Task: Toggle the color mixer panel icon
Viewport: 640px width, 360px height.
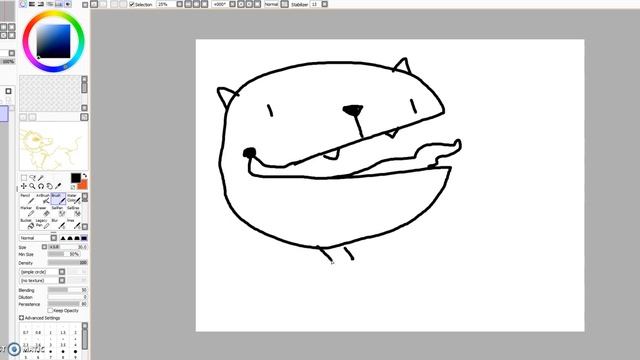Action: click(x=50, y=4)
